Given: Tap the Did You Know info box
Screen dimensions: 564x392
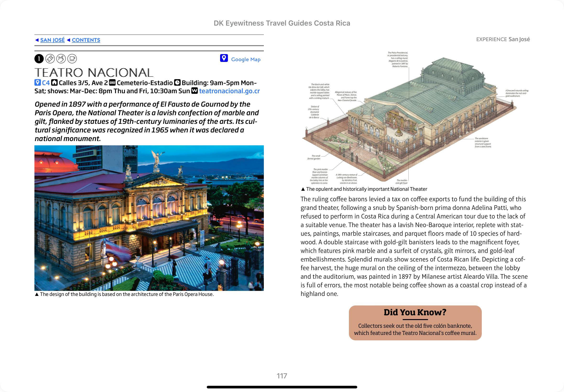Looking at the screenshot, I should click(x=415, y=323).
